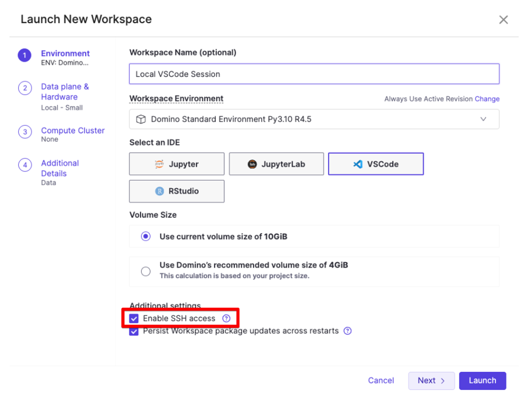Select VSCode as the IDE

coord(376,164)
